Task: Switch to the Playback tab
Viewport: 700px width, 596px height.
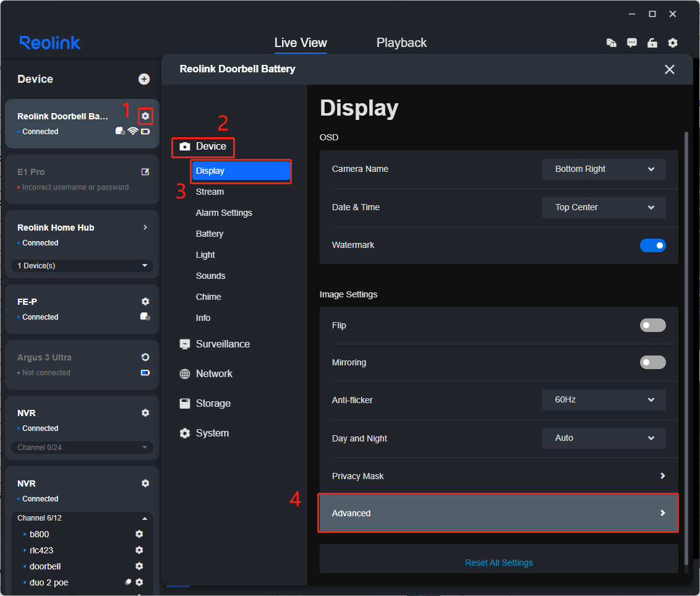Action: 401,43
